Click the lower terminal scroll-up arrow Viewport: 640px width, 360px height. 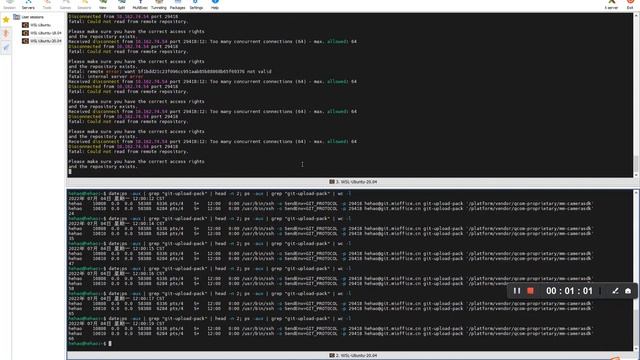click(636, 192)
